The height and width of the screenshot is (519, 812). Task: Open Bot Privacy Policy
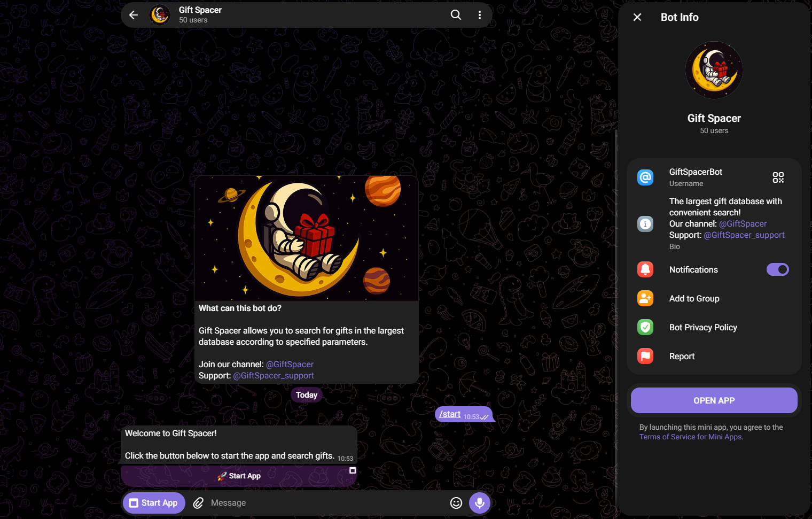point(714,327)
